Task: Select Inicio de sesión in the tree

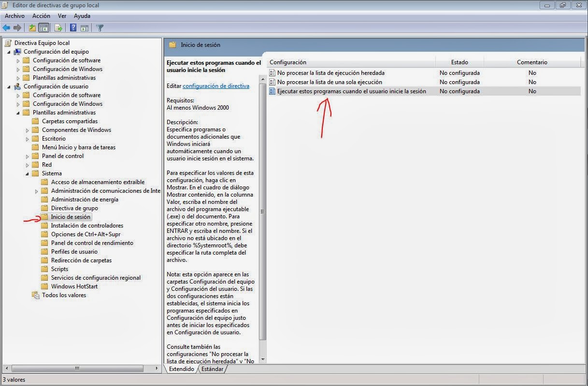Action: click(71, 217)
